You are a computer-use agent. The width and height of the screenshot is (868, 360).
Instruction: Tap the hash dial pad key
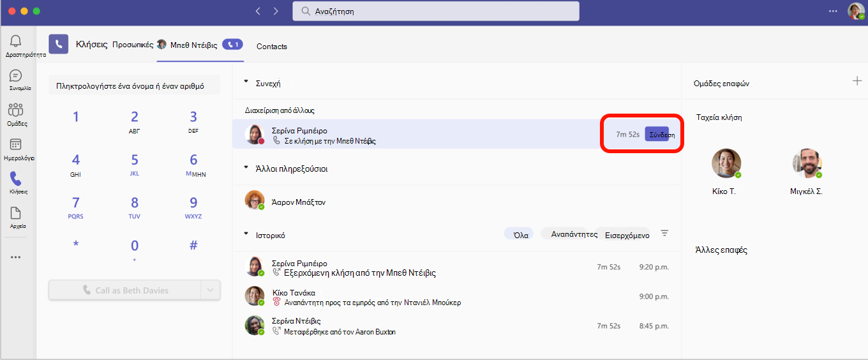pos(193,245)
